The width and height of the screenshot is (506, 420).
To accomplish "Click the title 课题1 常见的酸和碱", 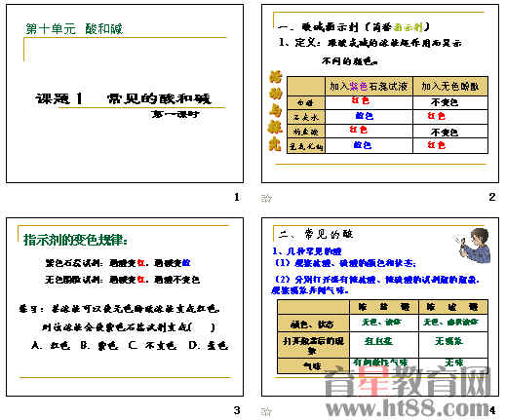I will point(124,98).
